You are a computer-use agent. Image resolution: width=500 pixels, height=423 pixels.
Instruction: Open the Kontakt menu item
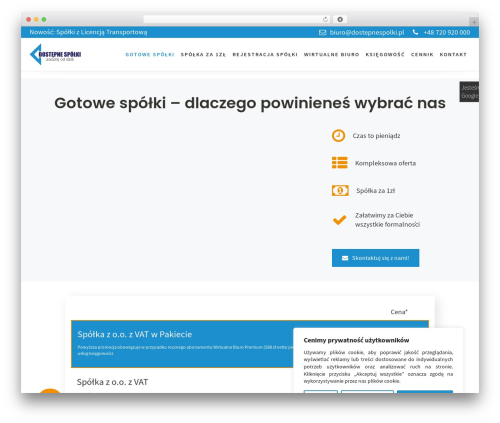pos(453,55)
